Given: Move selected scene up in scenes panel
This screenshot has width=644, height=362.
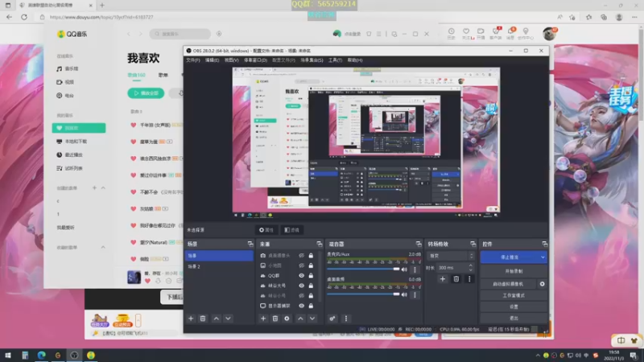Looking at the screenshot, I should 217,319.
